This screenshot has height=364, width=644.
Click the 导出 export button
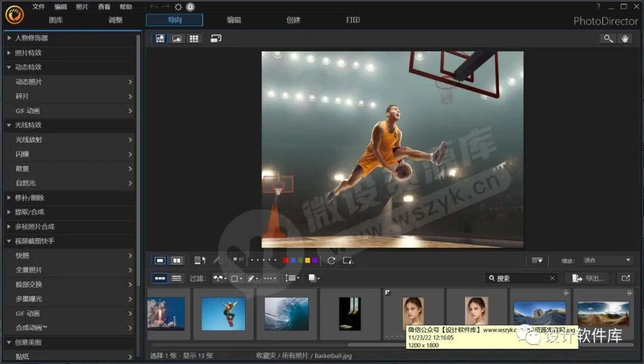click(x=587, y=278)
